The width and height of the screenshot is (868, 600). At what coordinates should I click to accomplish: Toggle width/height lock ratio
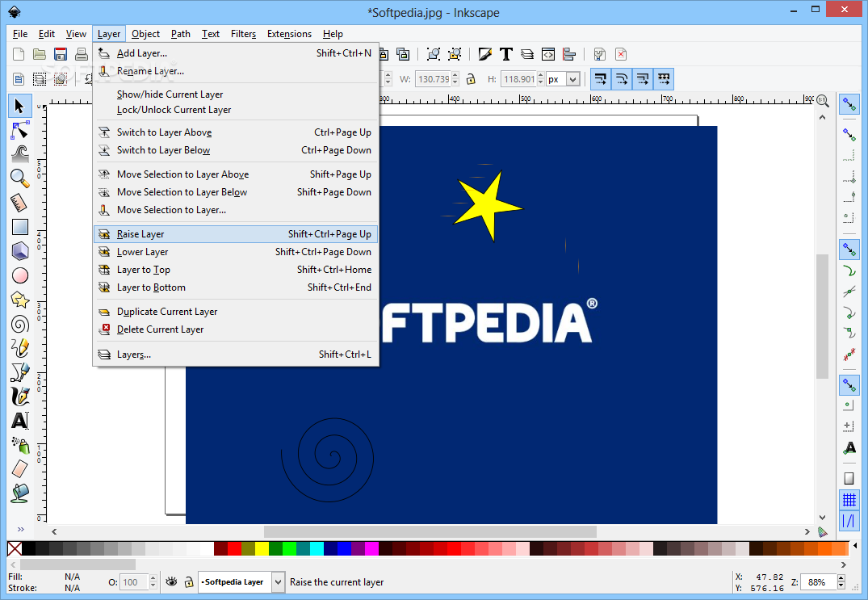(x=471, y=79)
